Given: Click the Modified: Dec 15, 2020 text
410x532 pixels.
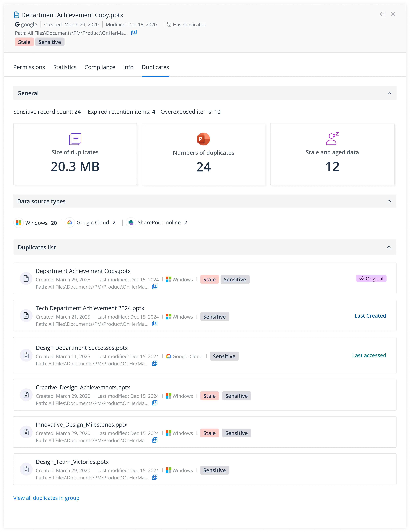Looking at the screenshot, I should [131, 25].
